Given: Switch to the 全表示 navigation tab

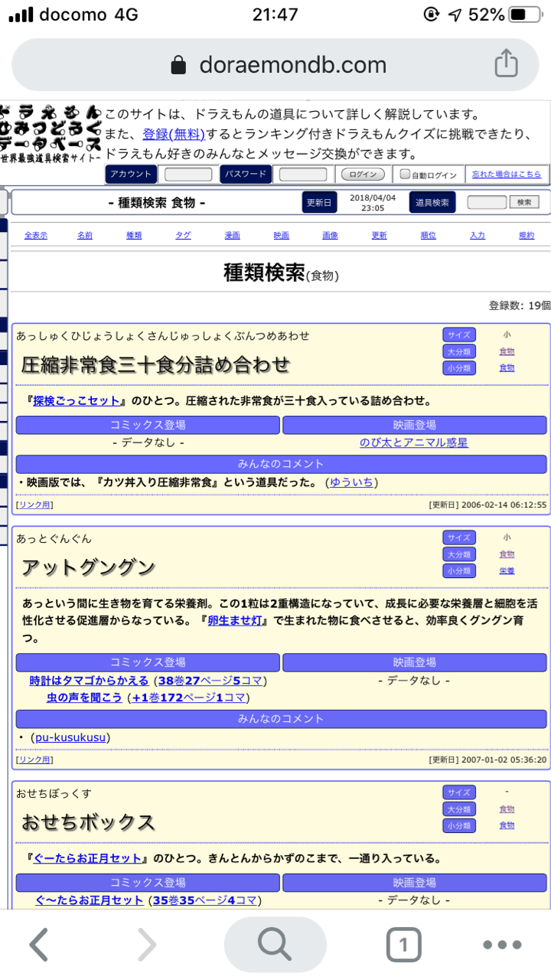Looking at the screenshot, I should click(35, 236).
